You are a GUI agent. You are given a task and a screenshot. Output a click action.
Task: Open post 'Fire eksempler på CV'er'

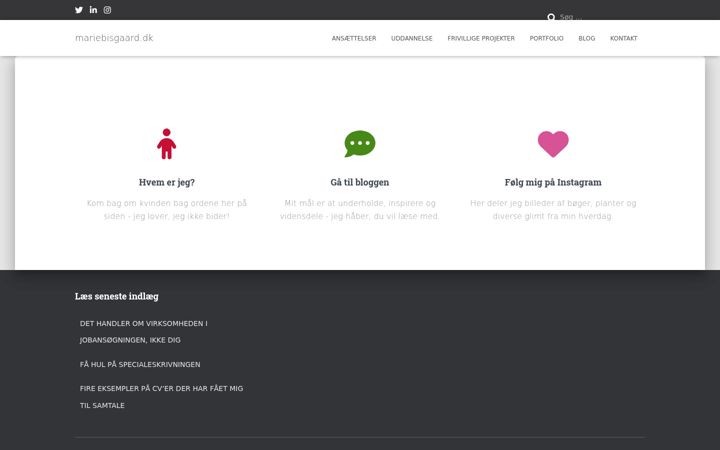(161, 397)
